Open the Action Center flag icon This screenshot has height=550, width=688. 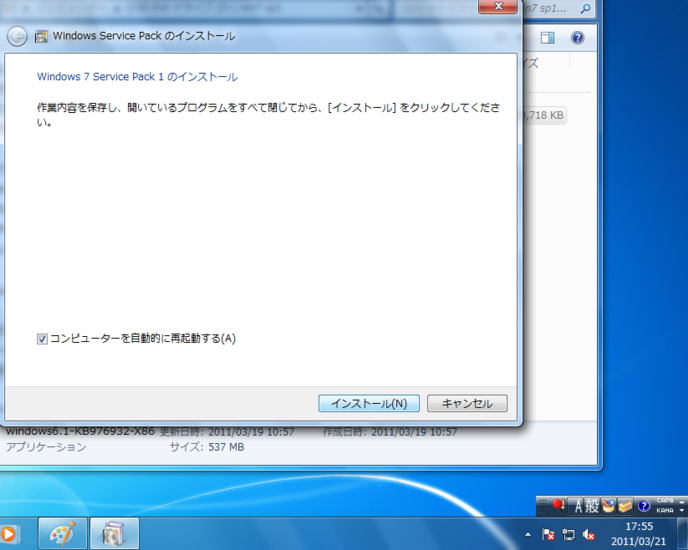coord(548,535)
